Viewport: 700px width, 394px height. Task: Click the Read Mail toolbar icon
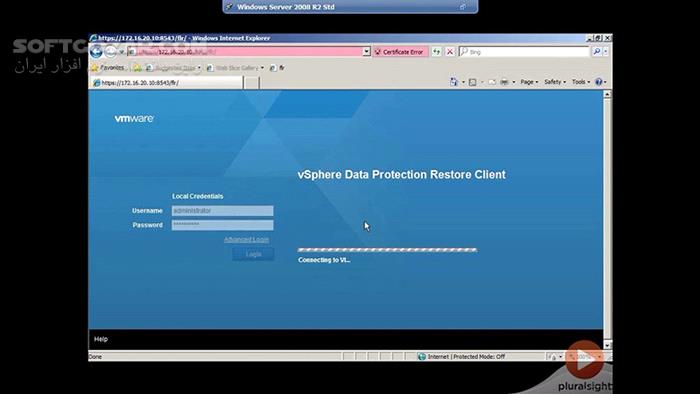click(x=492, y=82)
